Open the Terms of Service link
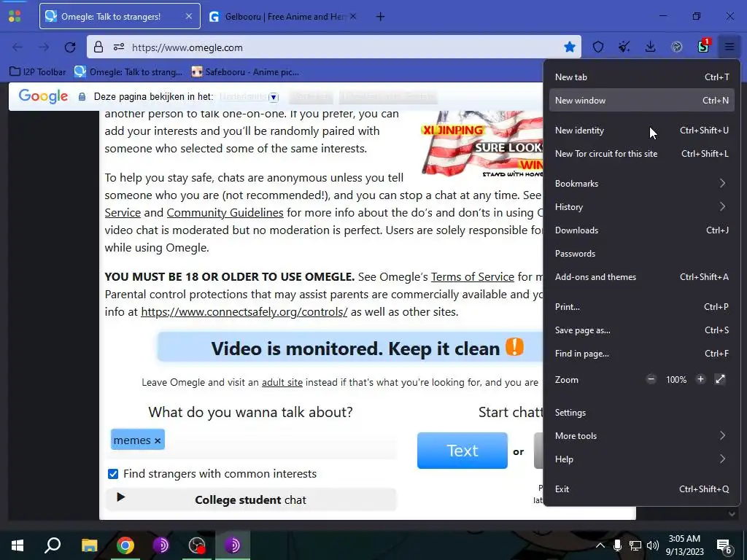 tap(473, 276)
